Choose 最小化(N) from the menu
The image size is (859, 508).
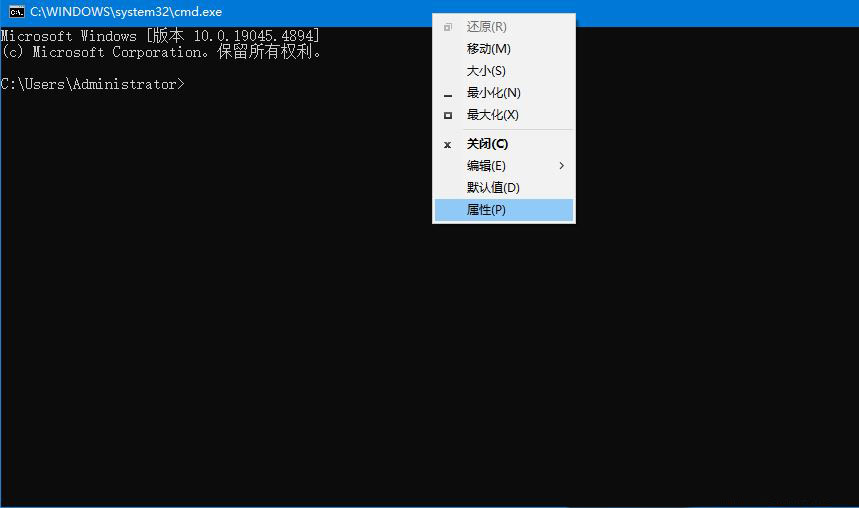[x=503, y=93]
